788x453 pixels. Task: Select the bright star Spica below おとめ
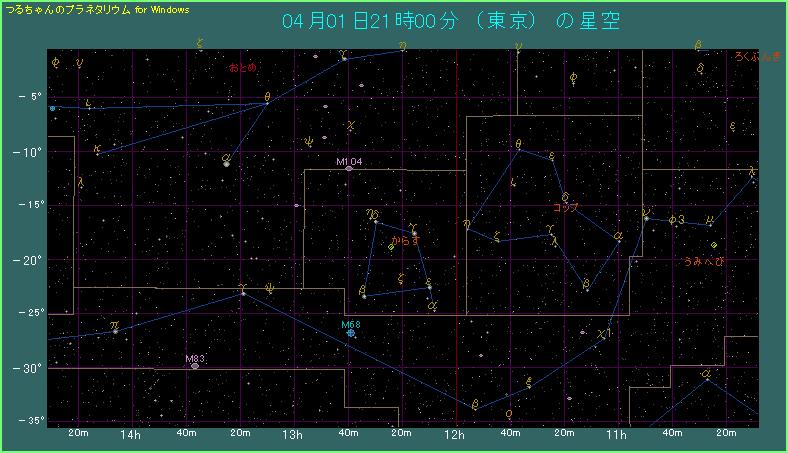coord(227,163)
